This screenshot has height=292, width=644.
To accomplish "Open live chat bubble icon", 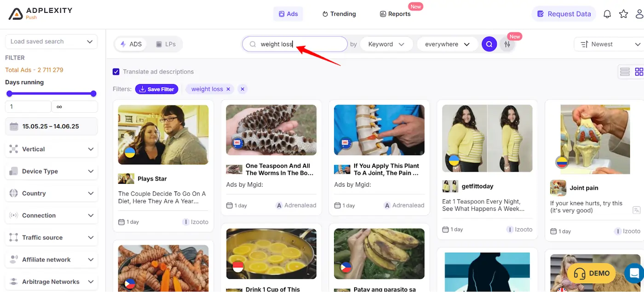I will tap(635, 273).
